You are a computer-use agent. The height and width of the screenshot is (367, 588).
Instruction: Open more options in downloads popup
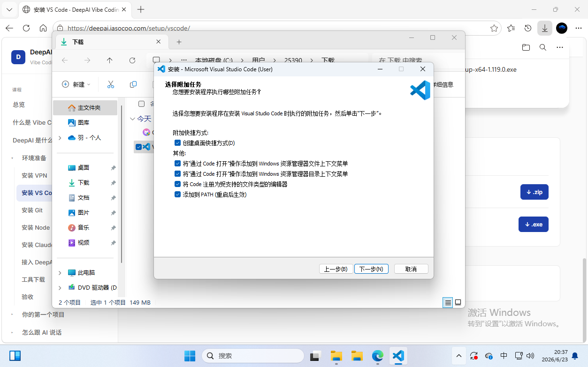pyautogui.click(x=559, y=47)
